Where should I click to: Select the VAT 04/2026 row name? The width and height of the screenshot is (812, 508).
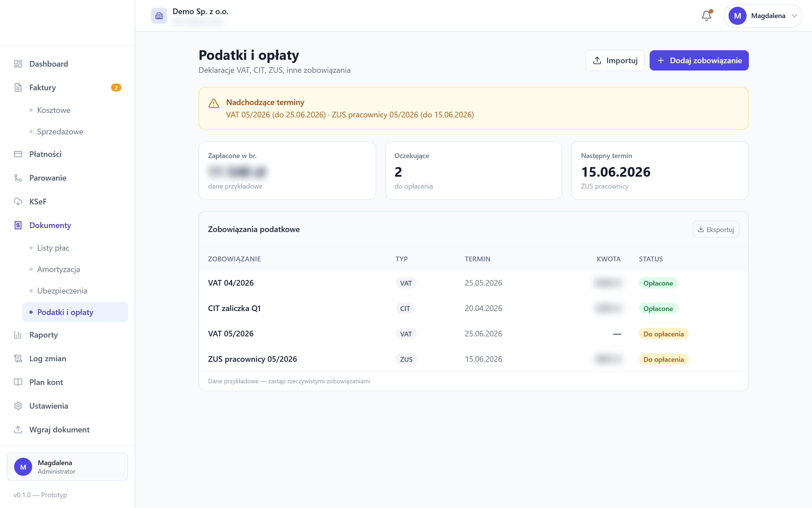click(x=231, y=283)
